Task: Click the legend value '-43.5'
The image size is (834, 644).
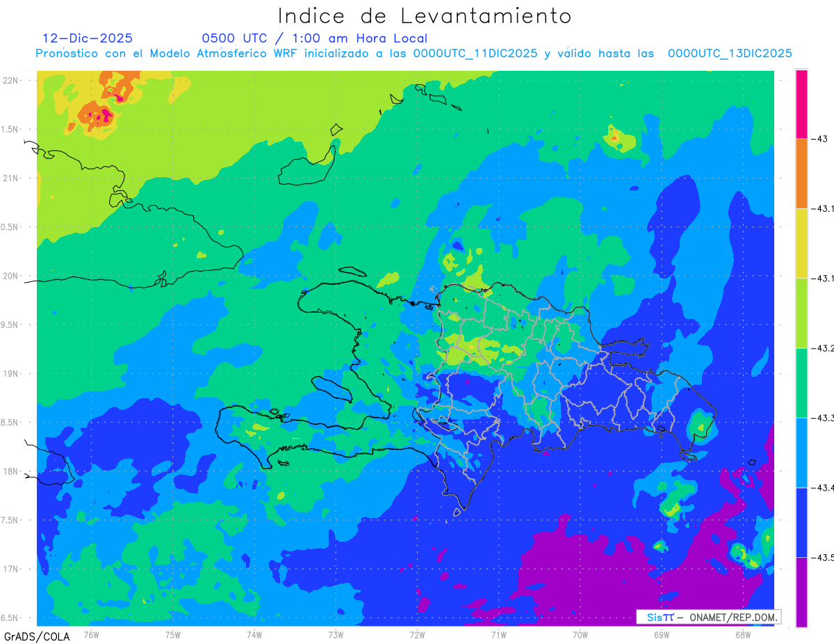Action: coord(824,557)
